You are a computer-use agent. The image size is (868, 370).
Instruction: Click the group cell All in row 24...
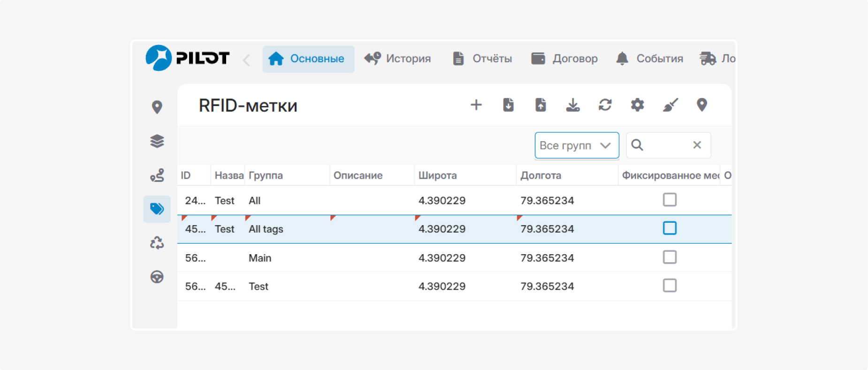click(x=254, y=201)
